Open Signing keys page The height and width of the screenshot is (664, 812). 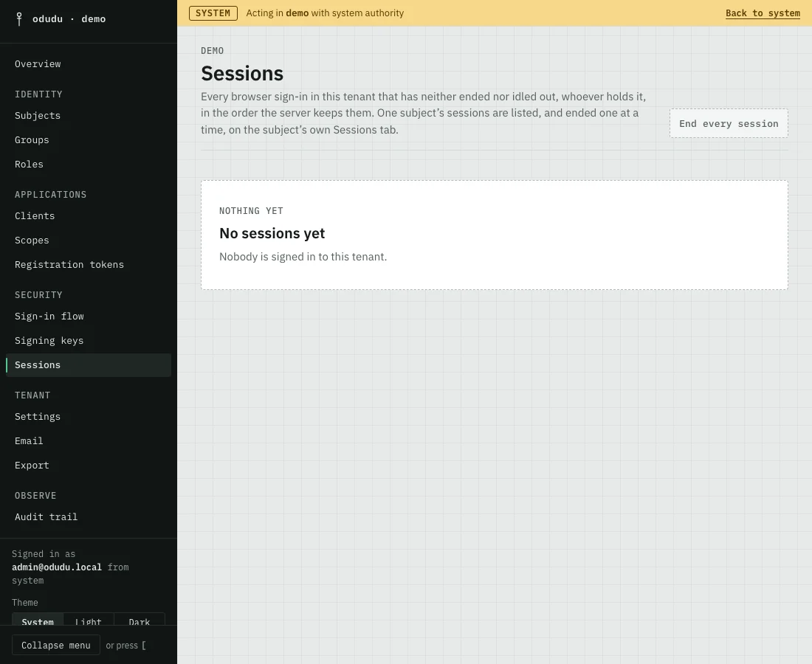pyautogui.click(x=89, y=341)
